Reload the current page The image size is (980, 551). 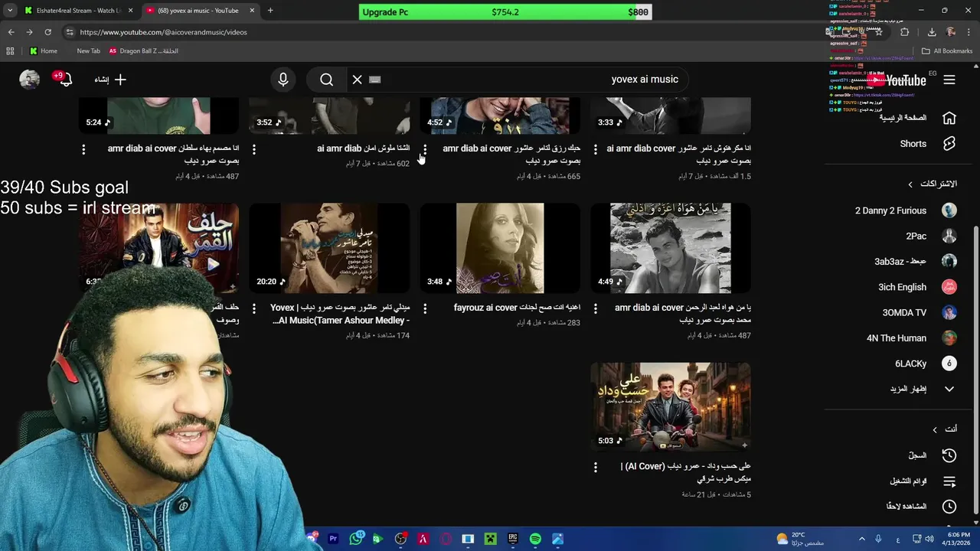click(47, 32)
